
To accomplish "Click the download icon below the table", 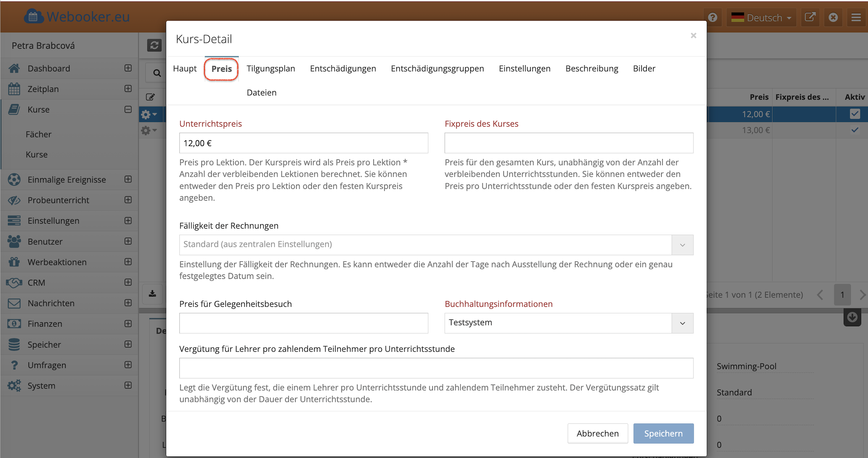I will click(153, 294).
